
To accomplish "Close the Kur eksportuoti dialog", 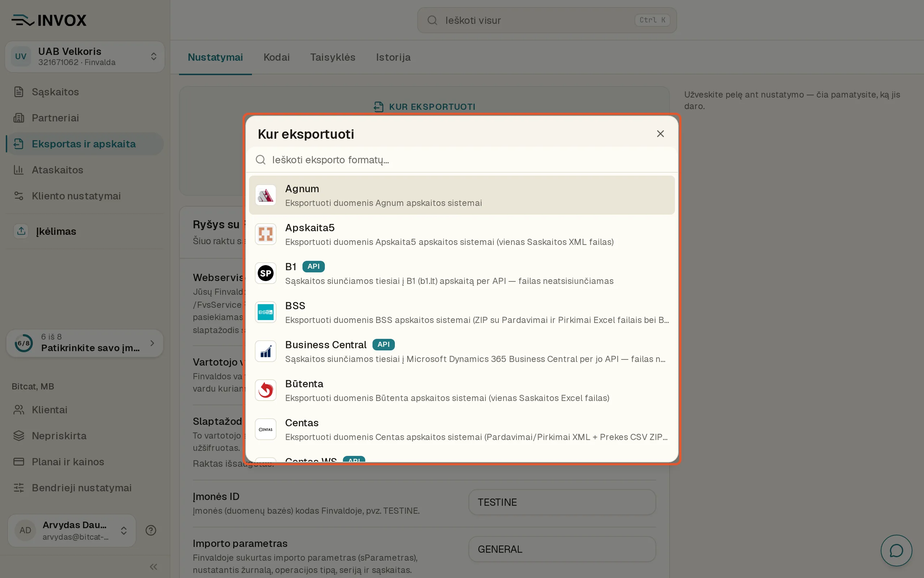I will (x=660, y=134).
